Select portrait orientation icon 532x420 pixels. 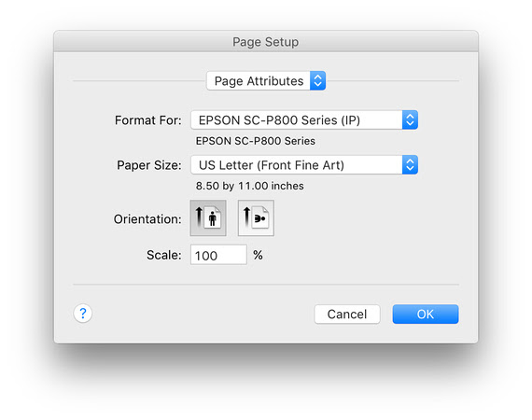pos(208,217)
